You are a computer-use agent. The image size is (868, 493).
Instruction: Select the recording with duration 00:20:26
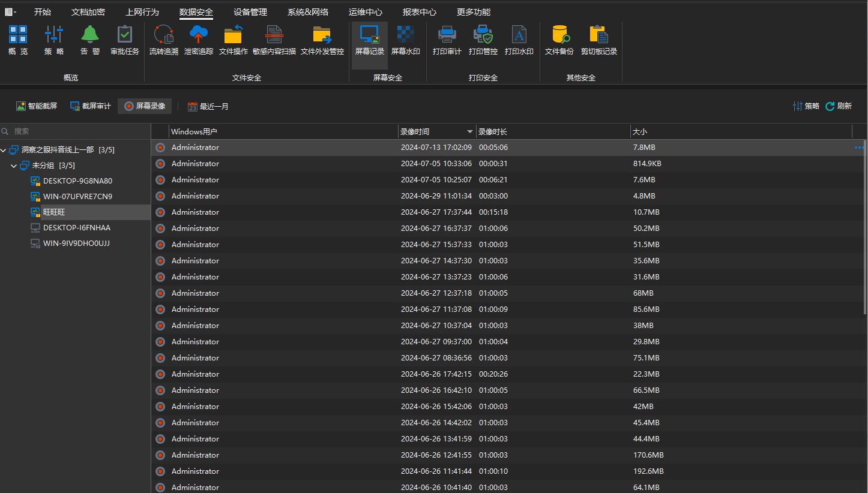(507, 374)
